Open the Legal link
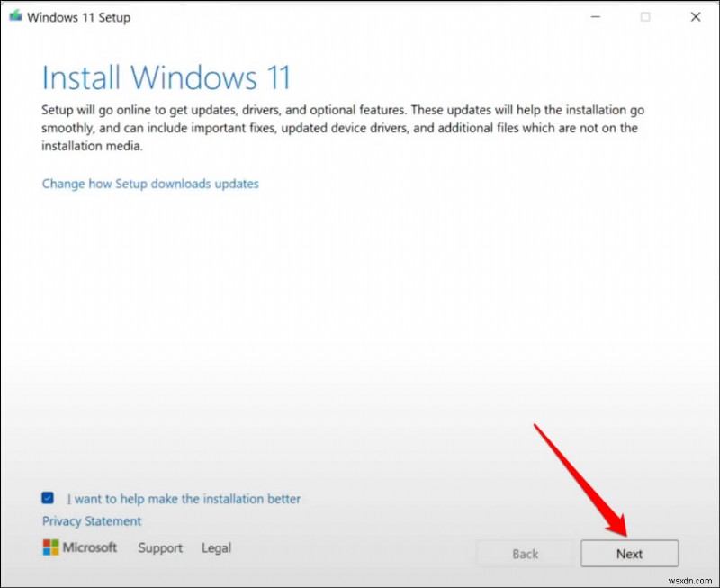Screen dimensions: 720x588 click(216, 547)
